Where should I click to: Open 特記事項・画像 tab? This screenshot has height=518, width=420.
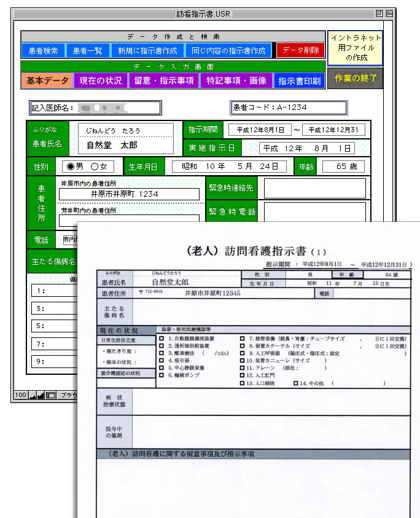(236, 80)
